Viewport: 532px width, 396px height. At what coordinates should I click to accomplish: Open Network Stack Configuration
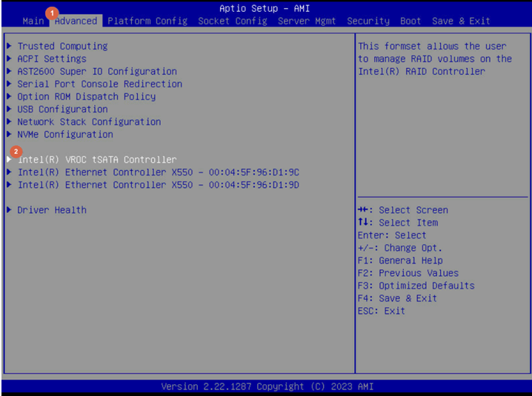pyautogui.click(x=89, y=121)
